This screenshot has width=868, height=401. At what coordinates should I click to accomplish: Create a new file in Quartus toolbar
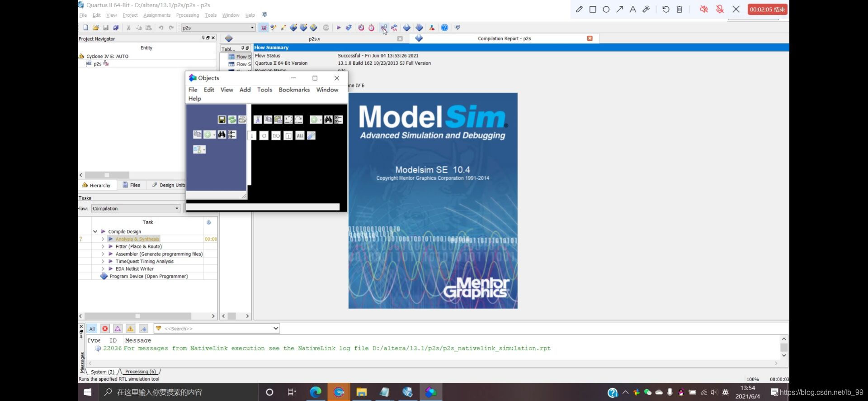pyautogui.click(x=85, y=28)
